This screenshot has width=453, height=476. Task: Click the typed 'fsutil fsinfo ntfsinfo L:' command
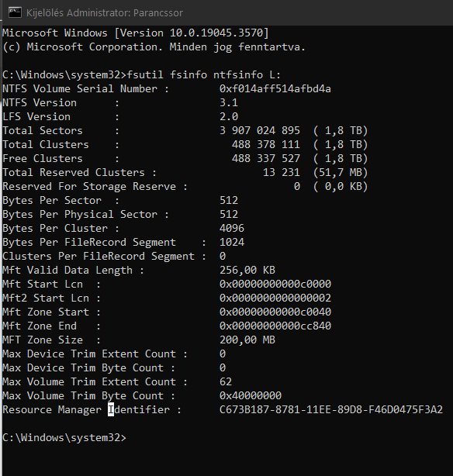click(x=203, y=75)
